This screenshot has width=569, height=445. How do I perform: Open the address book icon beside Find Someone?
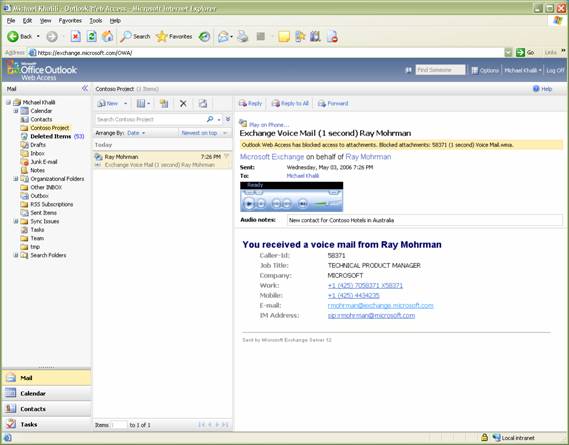tap(408, 70)
